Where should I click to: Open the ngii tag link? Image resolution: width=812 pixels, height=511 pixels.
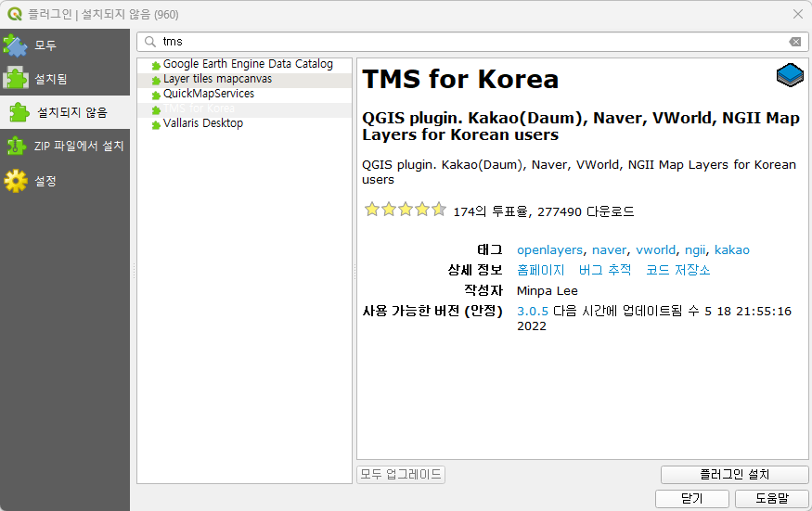695,250
